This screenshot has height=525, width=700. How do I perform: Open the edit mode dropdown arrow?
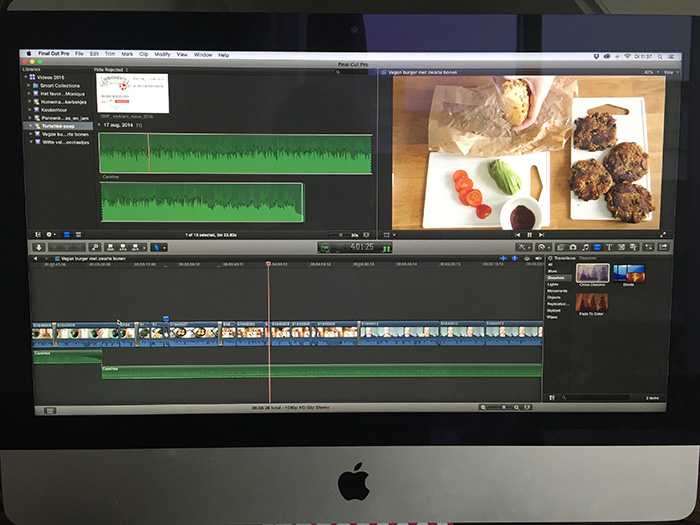tap(144, 247)
